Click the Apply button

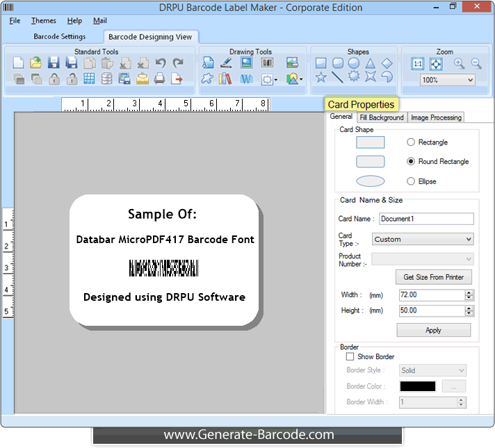click(433, 331)
